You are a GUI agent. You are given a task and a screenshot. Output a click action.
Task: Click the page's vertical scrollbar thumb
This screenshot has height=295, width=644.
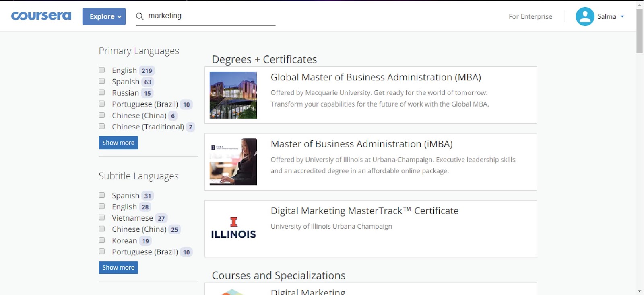(640, 31)
